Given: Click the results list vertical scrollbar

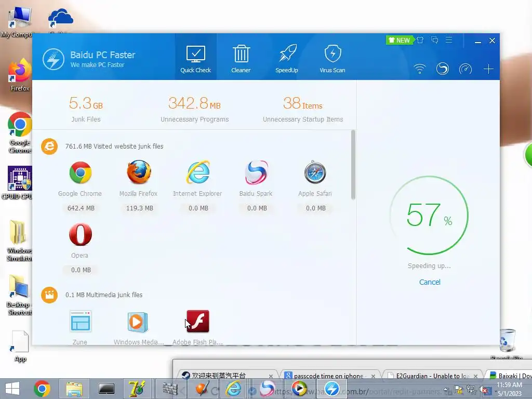Looking at the screenshot, I should (353, 165).
